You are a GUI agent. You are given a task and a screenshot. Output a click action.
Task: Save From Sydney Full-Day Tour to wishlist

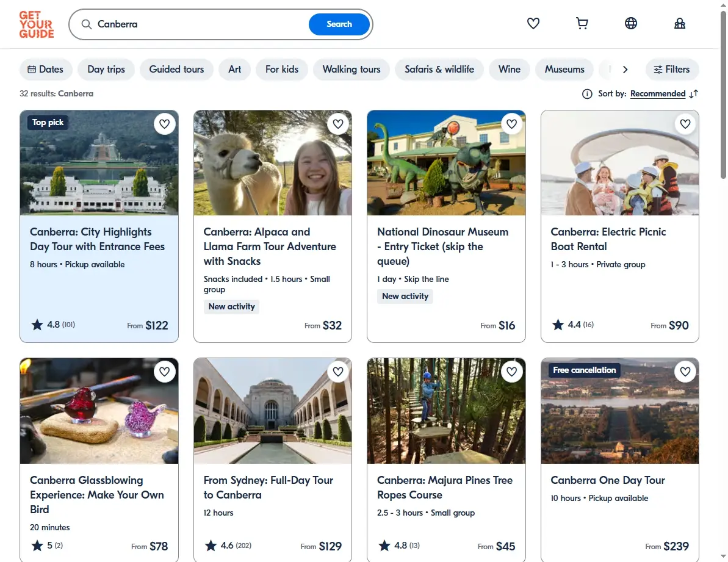tap(338, 372)
